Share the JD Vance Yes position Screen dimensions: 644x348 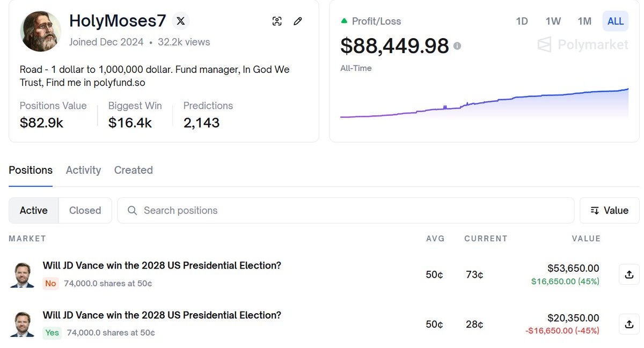[x=629, y=324]
